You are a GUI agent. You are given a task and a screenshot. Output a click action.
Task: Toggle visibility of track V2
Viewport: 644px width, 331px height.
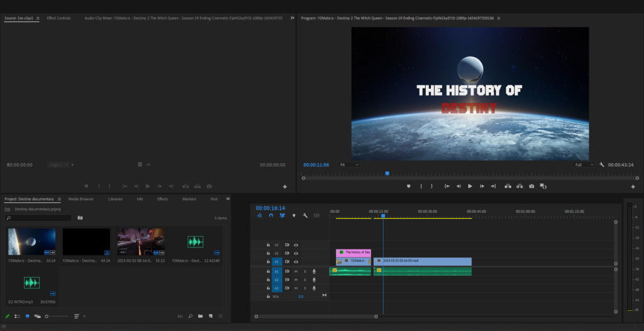tap(296, 254)
